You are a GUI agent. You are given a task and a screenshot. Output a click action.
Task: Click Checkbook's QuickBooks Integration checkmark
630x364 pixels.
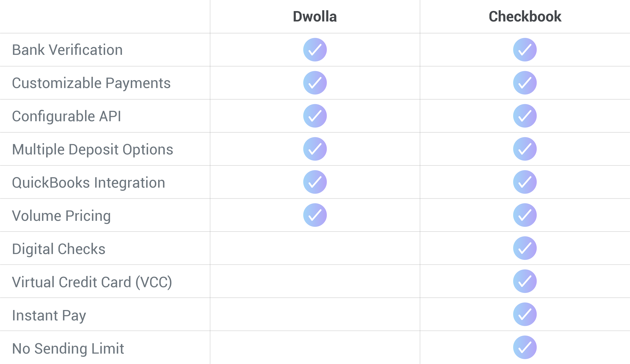click(525, 182)
